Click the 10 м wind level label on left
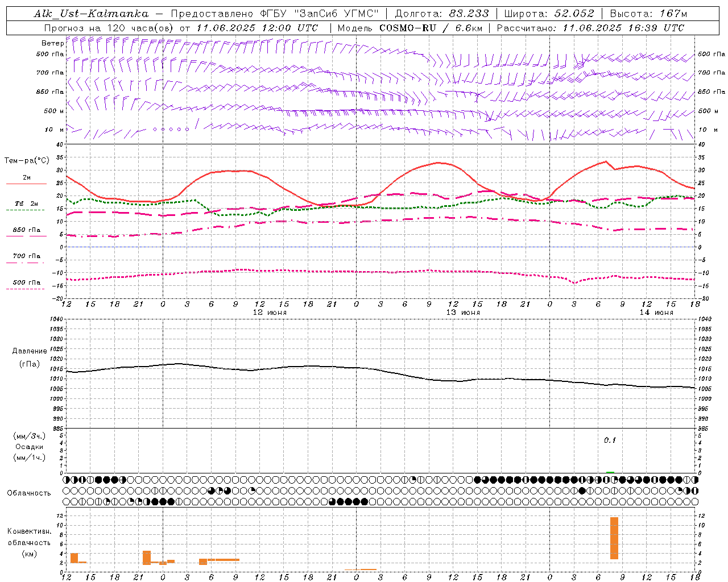The width and height of the screenshot is (728, 582). pyautogui.click(x=55, y=130)
